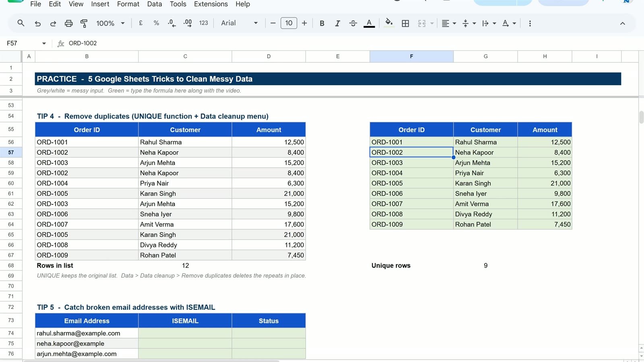The image size is (644, 362).
Task: Select column C header
Action: (x=185, y=56)
